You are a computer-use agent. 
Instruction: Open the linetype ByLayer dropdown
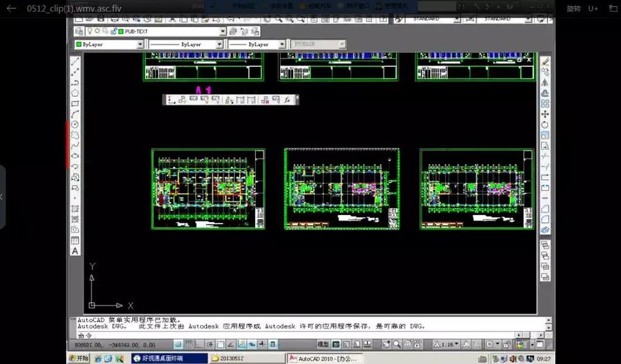click(219, 44)
